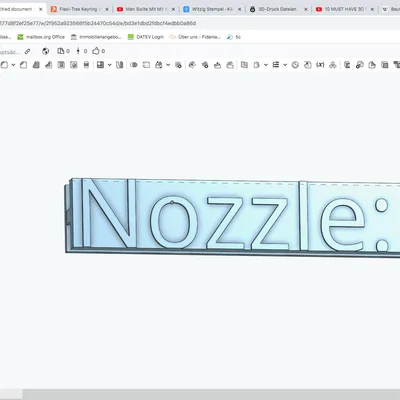Screen dimensions: 400x400
Task: Select the Shell tool in toolbar
Action: point(61,65)
